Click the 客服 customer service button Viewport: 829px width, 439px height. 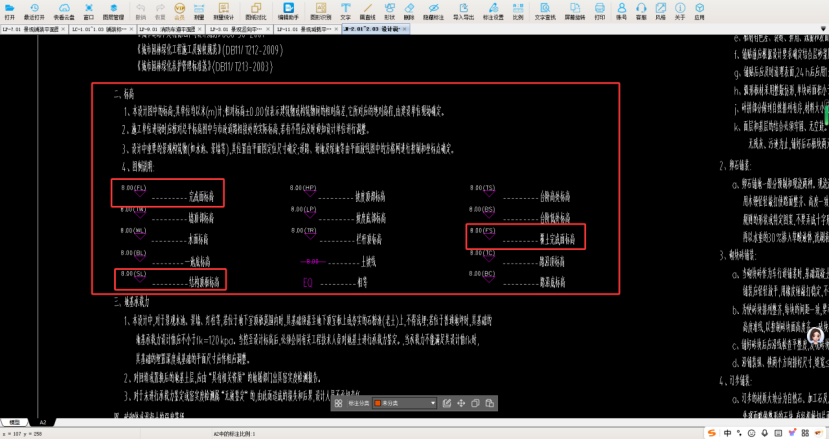[641, 11]
